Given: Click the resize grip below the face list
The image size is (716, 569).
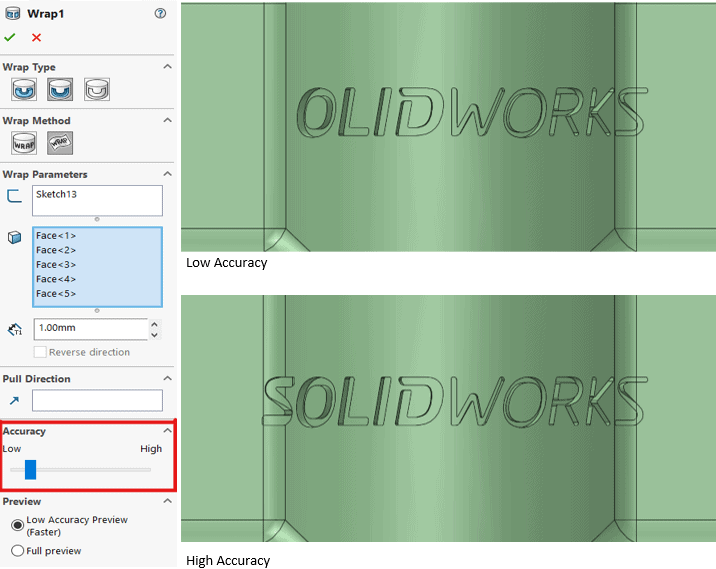Looking at the screenshot, I should [x=97, y=311].
